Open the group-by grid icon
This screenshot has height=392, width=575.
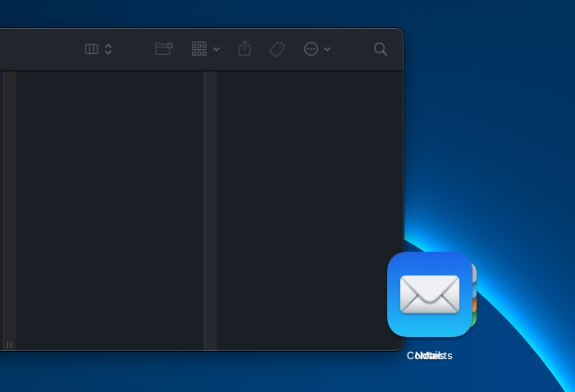coord(199,48)
